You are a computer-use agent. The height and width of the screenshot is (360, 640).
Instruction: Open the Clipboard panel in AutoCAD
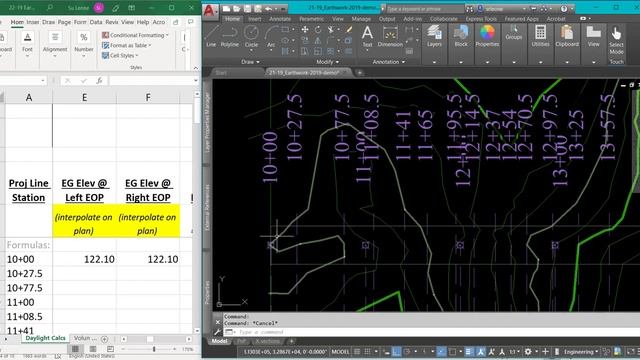coord(567,36)
